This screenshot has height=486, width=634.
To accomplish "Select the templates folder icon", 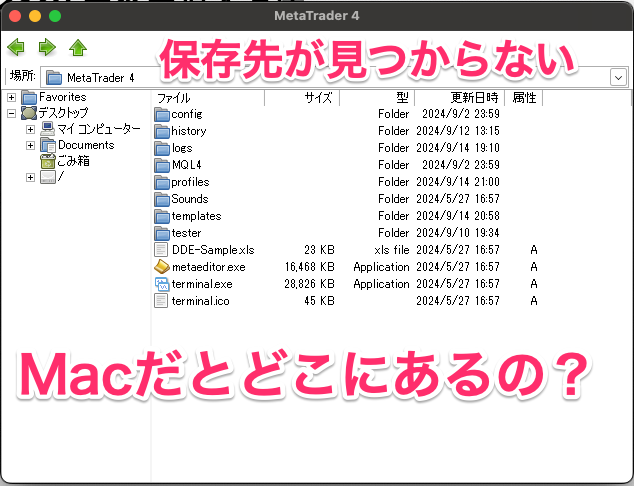I will pyautogui.click(x=162, y=216).
